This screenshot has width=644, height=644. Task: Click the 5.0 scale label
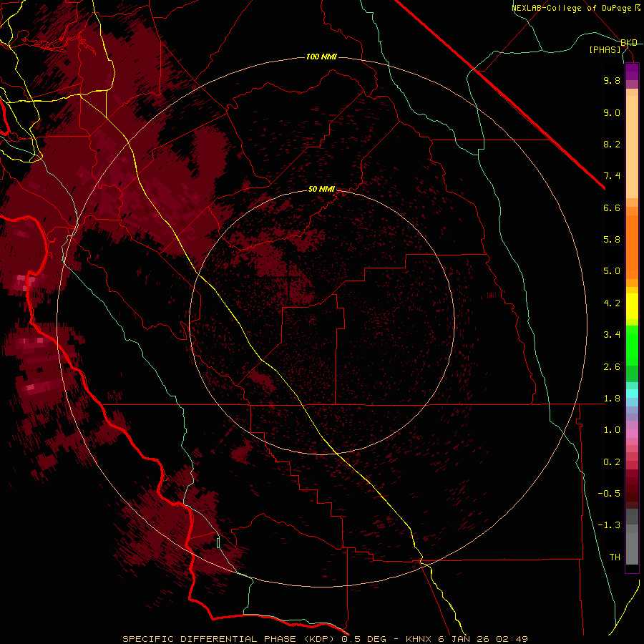click(612, 271)
